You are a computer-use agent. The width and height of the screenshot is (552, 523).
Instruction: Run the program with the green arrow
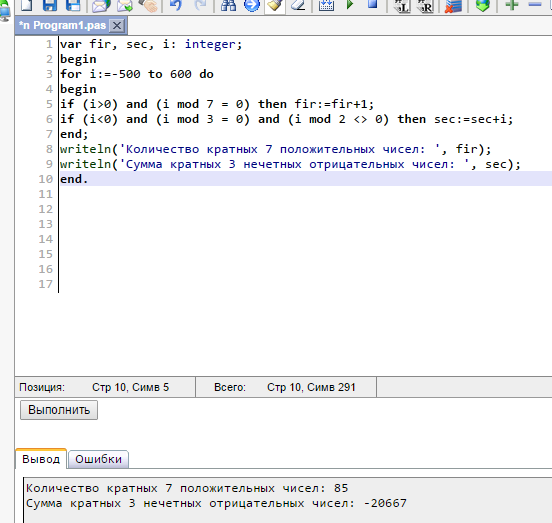coord(350,5)
